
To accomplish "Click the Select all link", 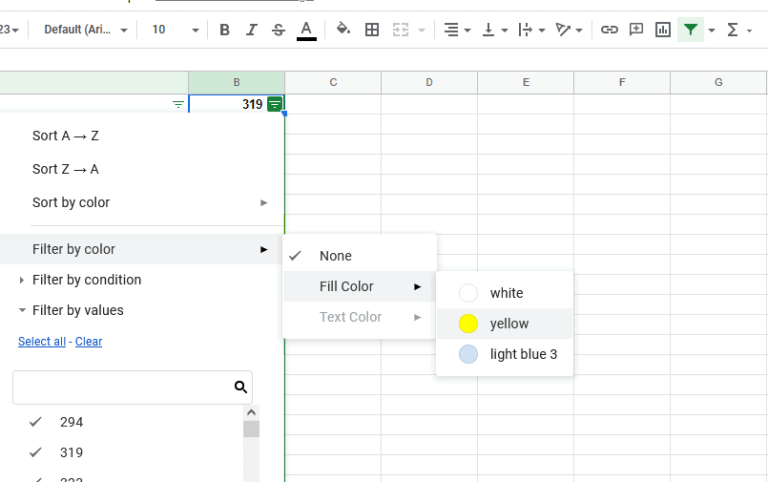I will click(42, 341).
